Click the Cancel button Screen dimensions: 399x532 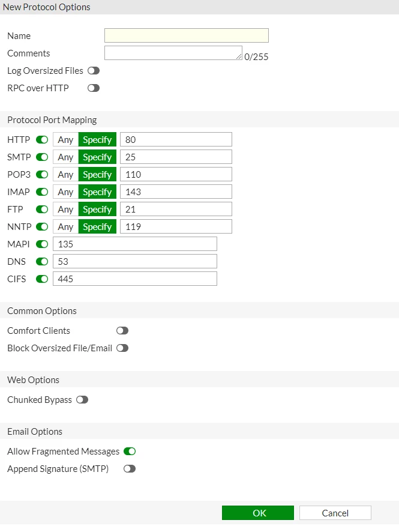pos(335,513)
